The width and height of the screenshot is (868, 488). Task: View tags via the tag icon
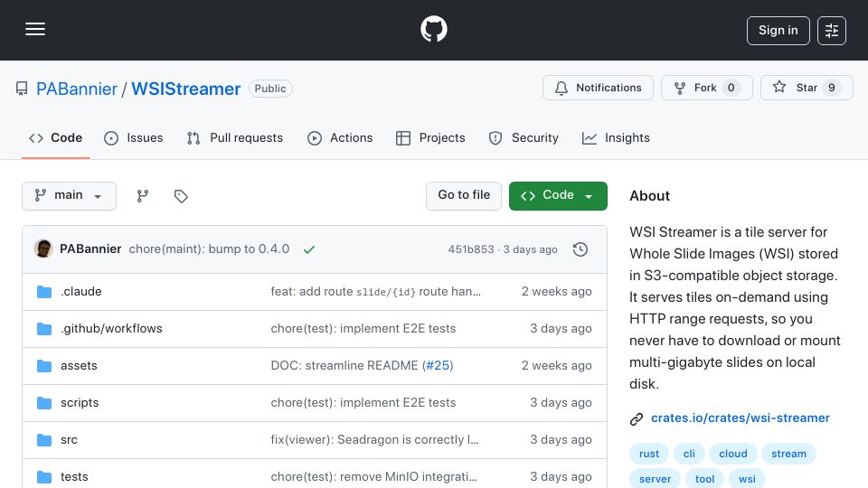click(x=181, y=196)
